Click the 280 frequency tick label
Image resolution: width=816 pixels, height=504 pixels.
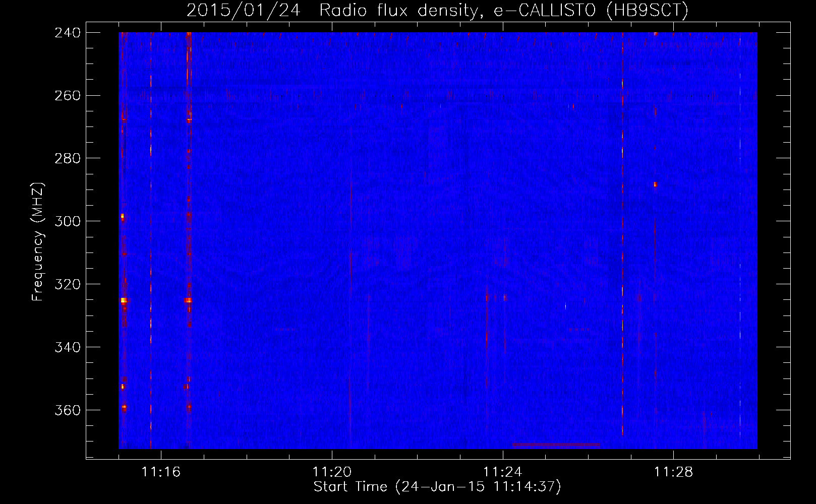tap(67, 158)
